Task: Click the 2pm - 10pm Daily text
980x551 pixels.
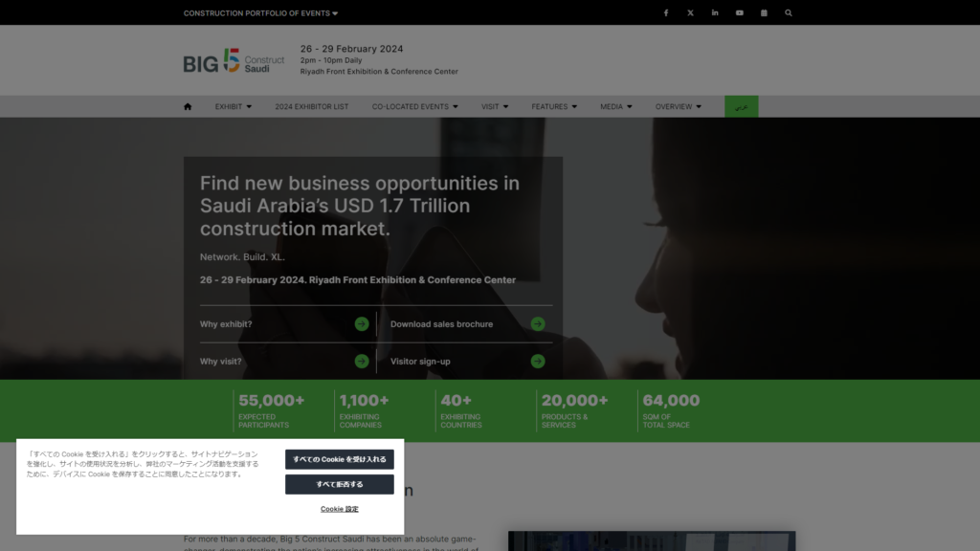Action: pyautogui.click(x=330, y=60)
